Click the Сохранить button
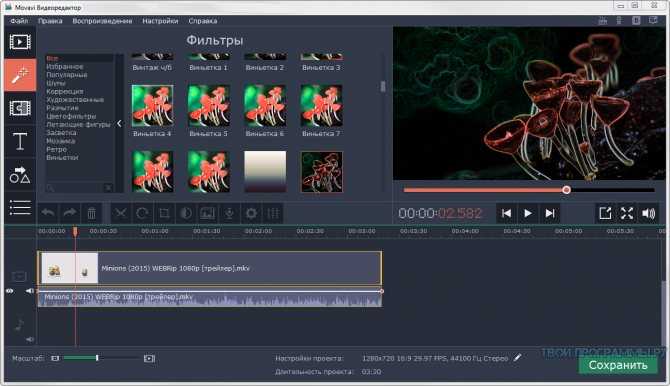 618,365
